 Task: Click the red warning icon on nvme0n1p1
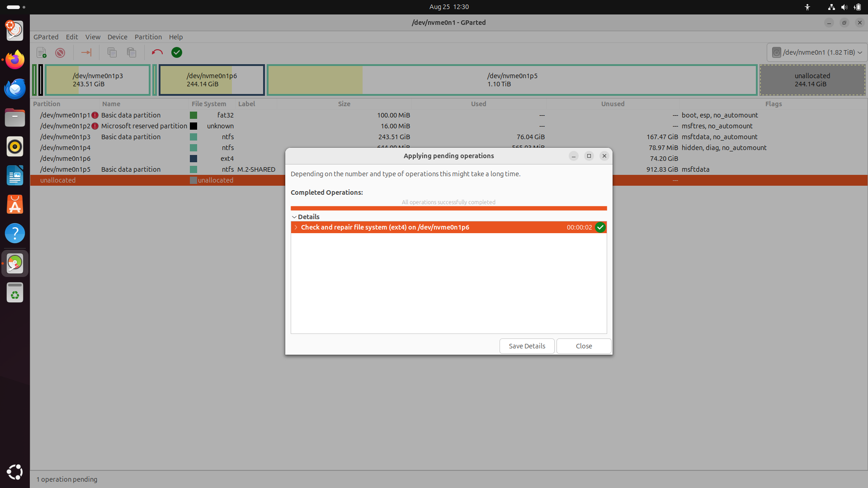tap(95, 115)
